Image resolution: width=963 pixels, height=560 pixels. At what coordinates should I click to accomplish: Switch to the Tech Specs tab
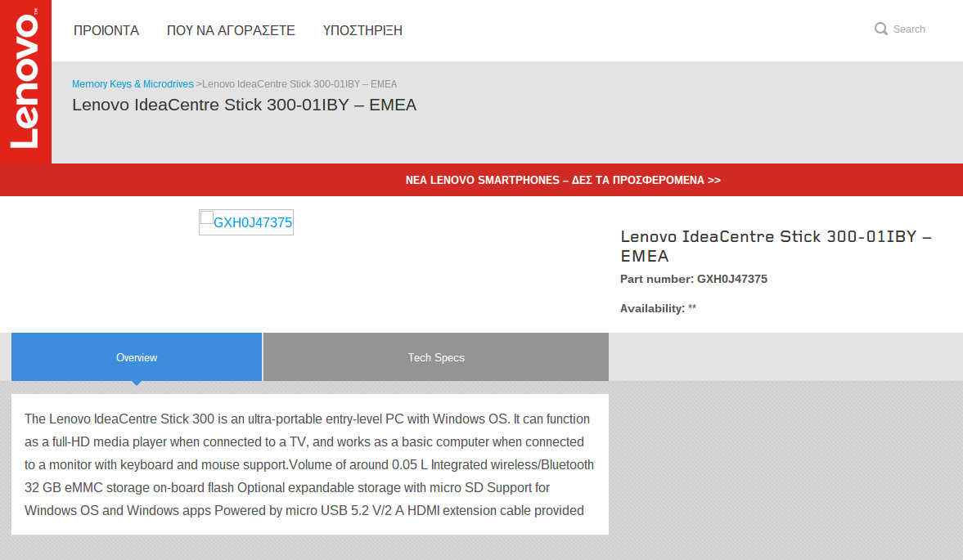pos(436,357)
